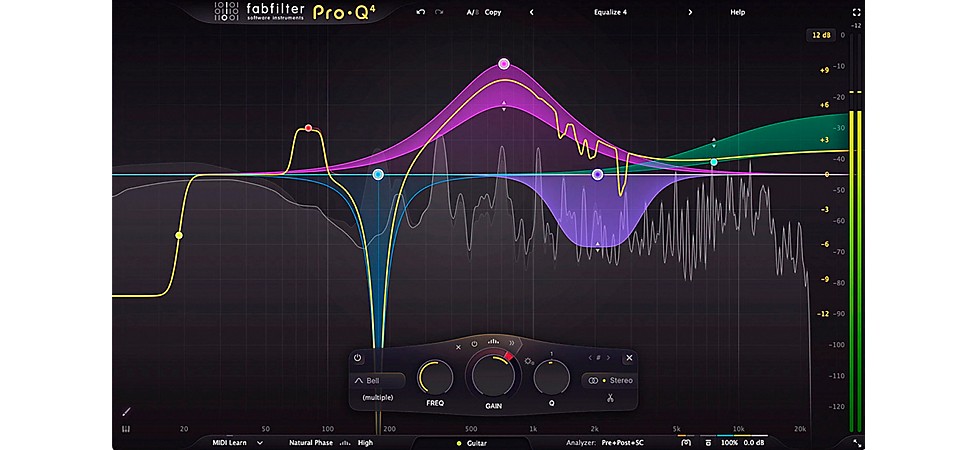The width and height of the screenshot is (976, 450).
Task: Expand dynamics settings double arrow
Action: 512,343
